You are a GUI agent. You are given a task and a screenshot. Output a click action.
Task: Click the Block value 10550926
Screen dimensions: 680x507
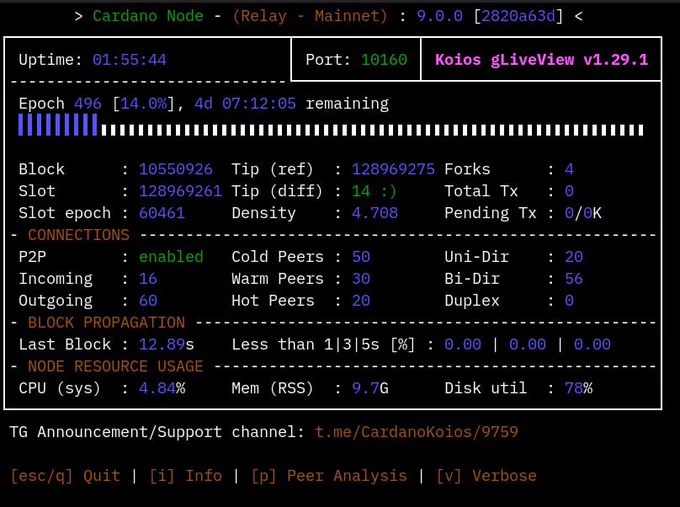[176, 169]
